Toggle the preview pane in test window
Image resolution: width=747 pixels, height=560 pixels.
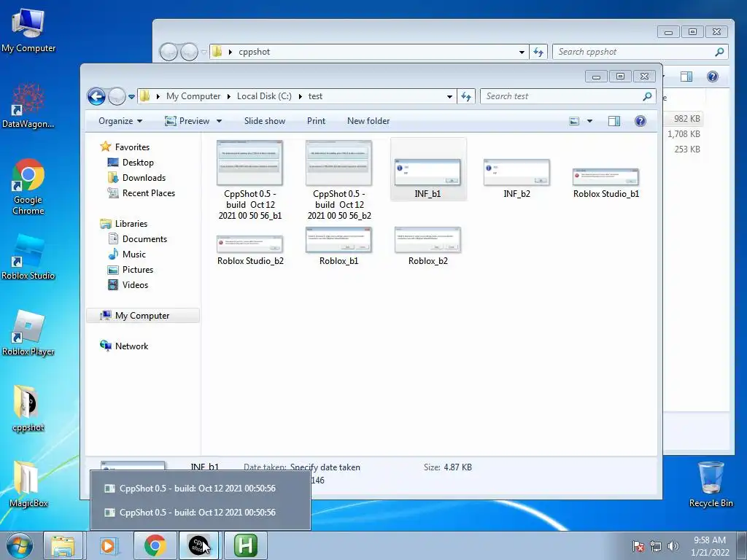pos(614,121)
